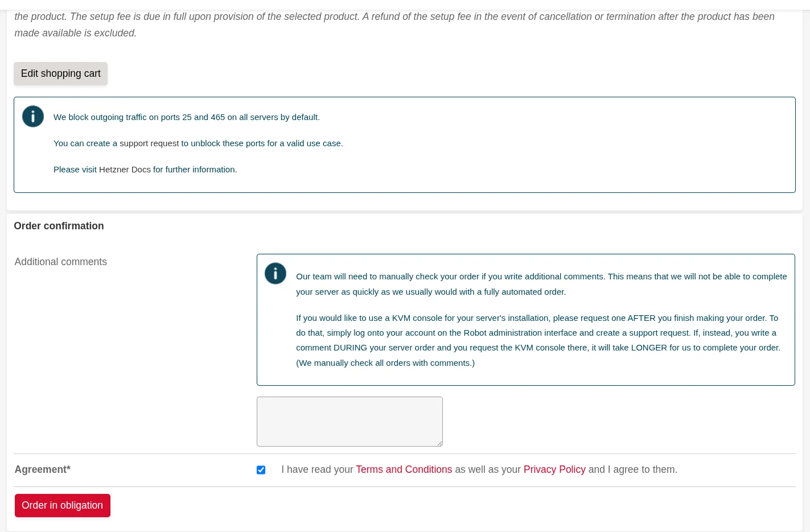Click the ports 25 and 465 blocked message
810x532 pixels.
(187, 117)
